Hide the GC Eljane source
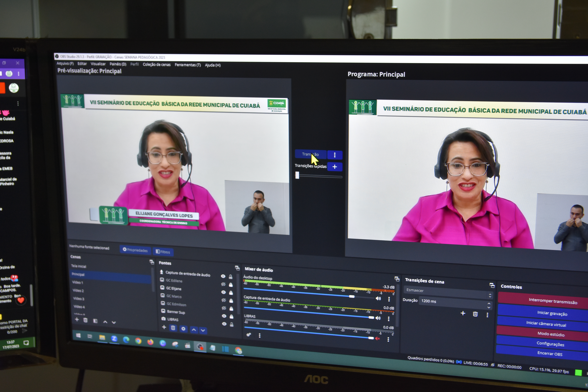The height and width of the screenshot is (392, 588). tap(224, 292)
